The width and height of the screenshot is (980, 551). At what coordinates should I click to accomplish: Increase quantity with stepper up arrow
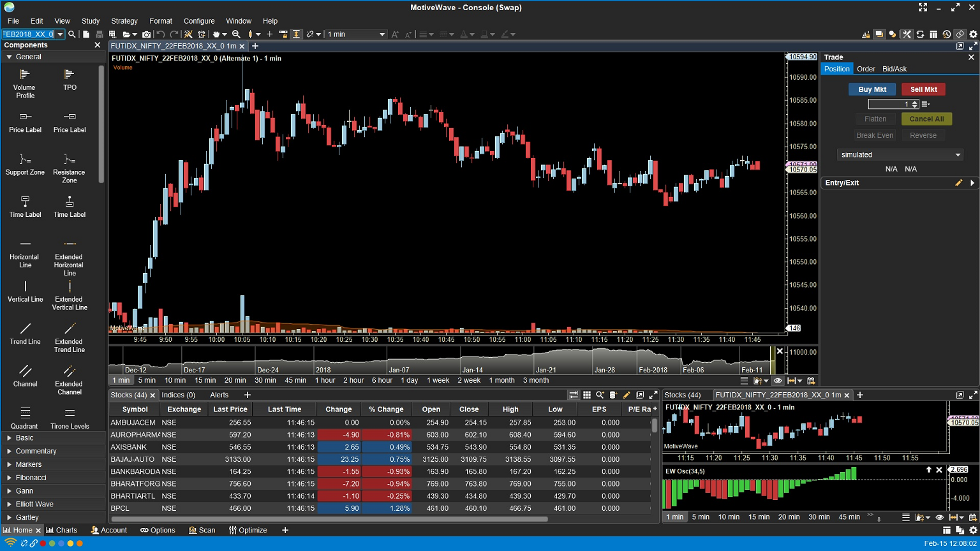[915, 102]
